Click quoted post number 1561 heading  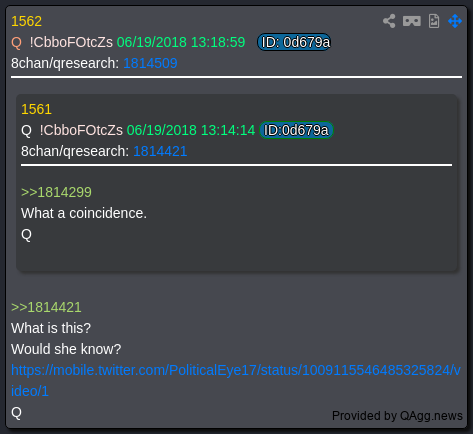pyautogui.click(x=36, y=109)
